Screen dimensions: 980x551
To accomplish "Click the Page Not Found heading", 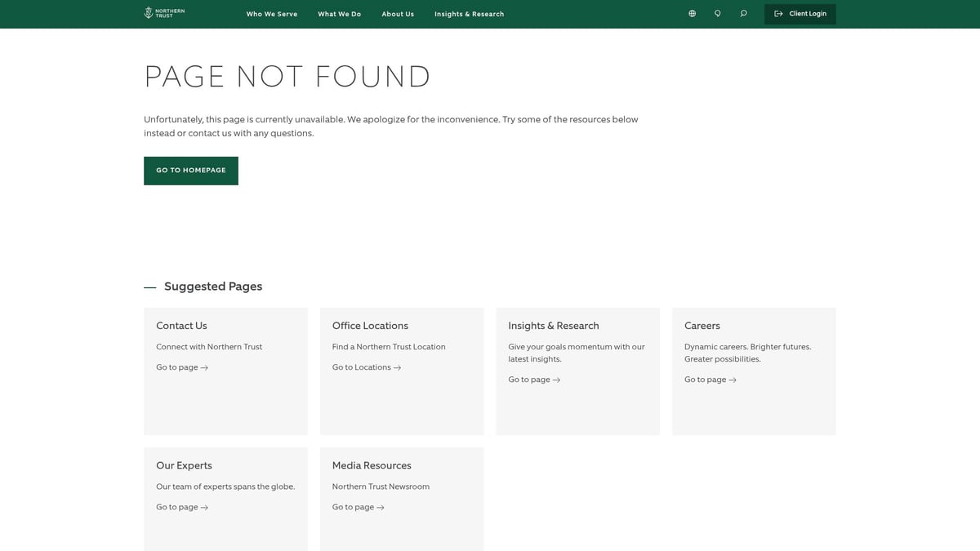I will pos(287,77).
